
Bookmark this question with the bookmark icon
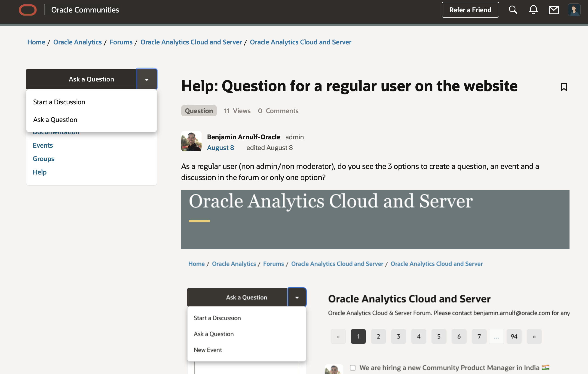click(x=564, y=87)
